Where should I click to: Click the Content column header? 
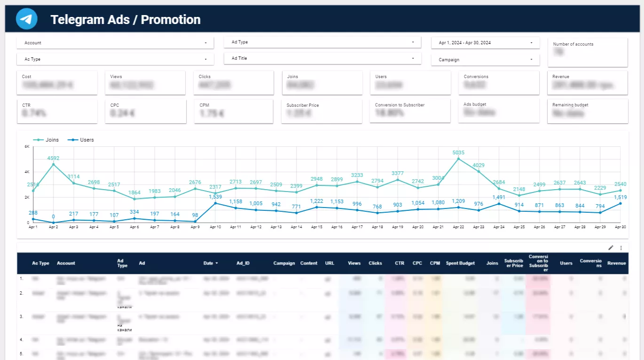(x=309, y=263)
